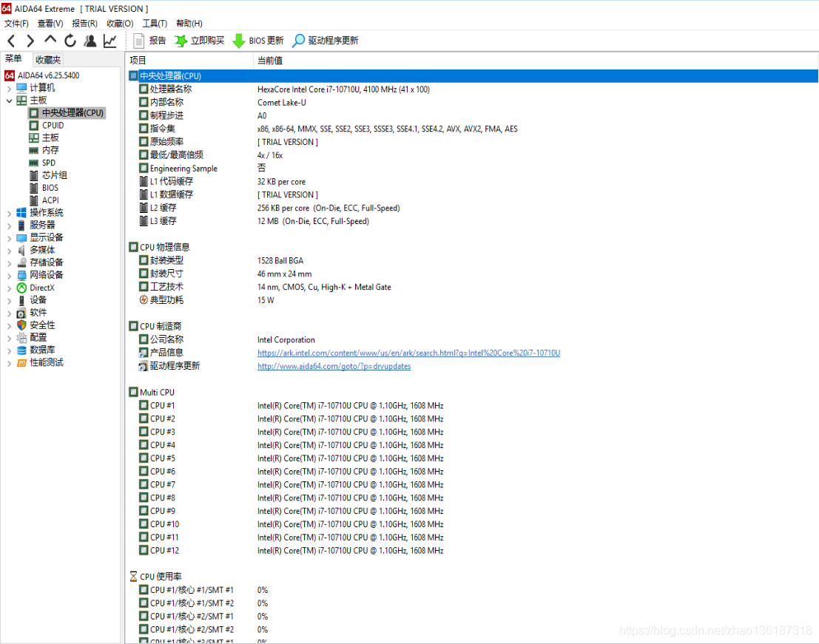The width and height of the screenshot is (819, 644).
Task: Select the CPUID tree icon
Action: (x=34, y=125)
